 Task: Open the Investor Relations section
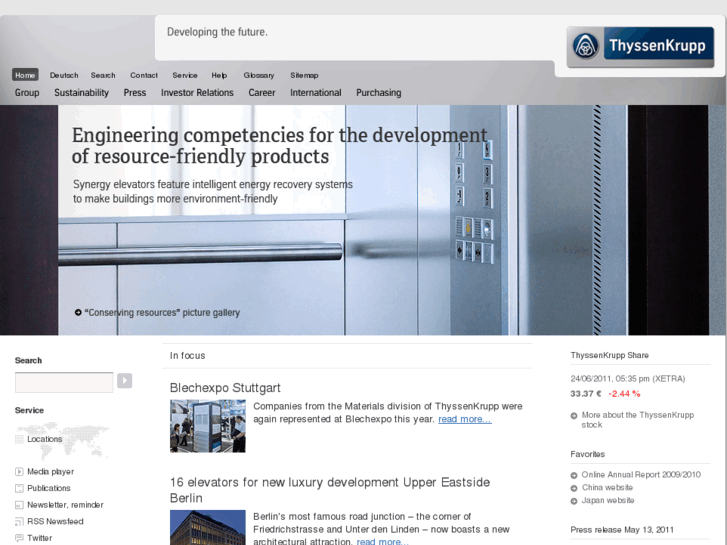(x=197, y=93)
